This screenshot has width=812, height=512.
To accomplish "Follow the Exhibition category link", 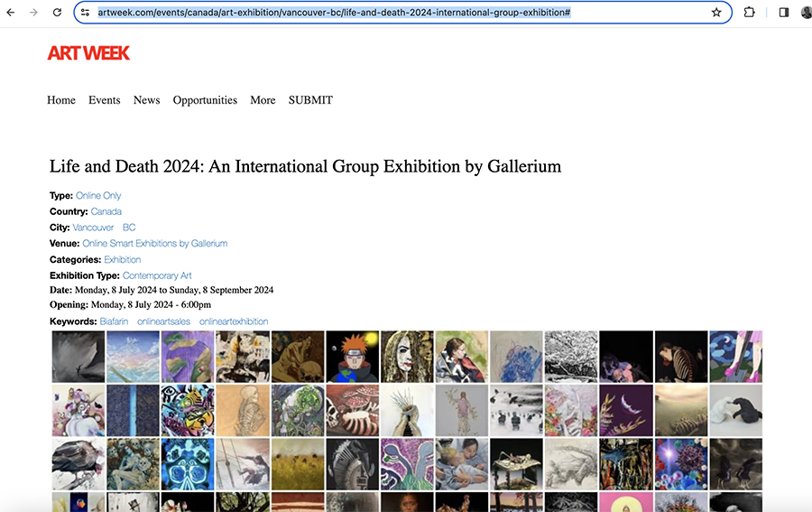I will coord(122,260).
